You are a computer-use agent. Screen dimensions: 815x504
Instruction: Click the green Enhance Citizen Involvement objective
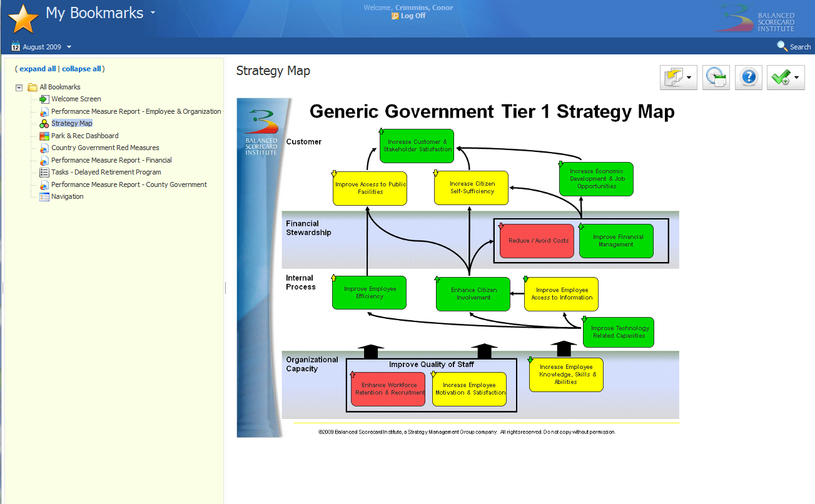[x=473, y=294]
